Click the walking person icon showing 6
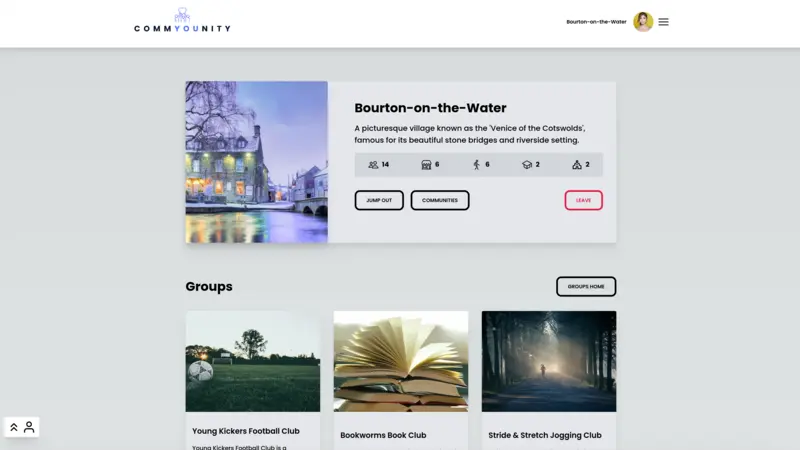Screen dimensions: 800x450 [x=477, y=165]
